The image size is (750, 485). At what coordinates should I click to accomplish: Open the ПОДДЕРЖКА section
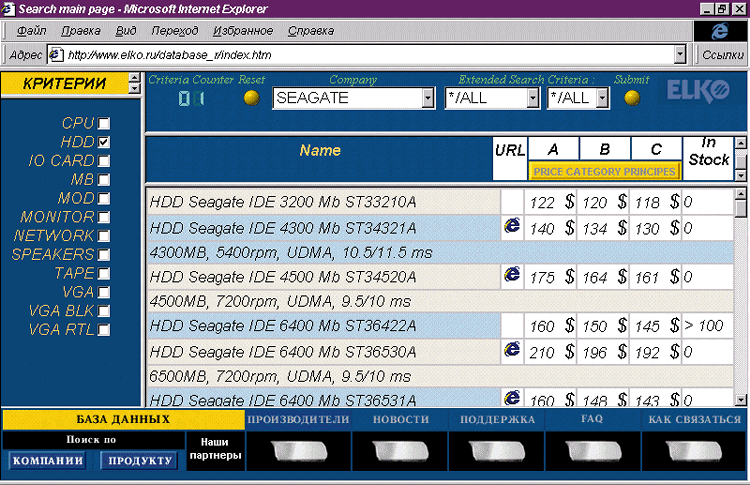[x=497, y=419]
